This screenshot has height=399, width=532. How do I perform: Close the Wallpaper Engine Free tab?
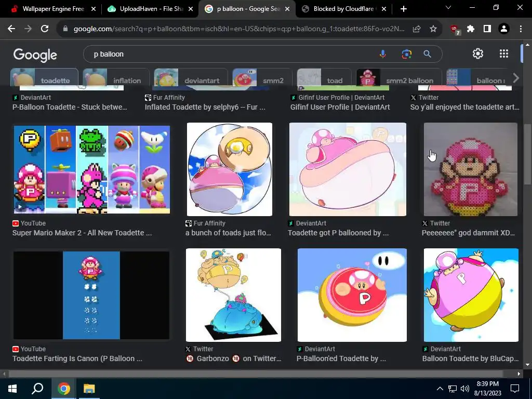(x=94, y=9)
